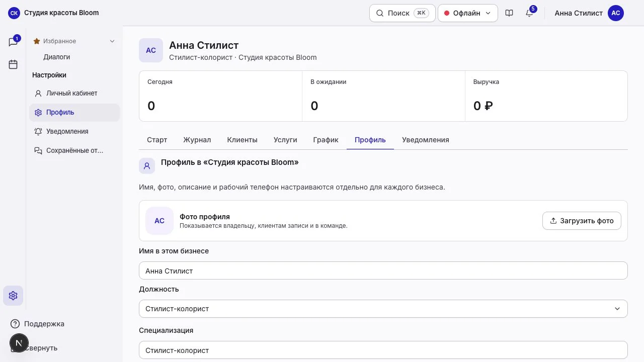The width and height of the screenshot is (644, 362).
Task: Switch to the График tab
Action: 326,140
